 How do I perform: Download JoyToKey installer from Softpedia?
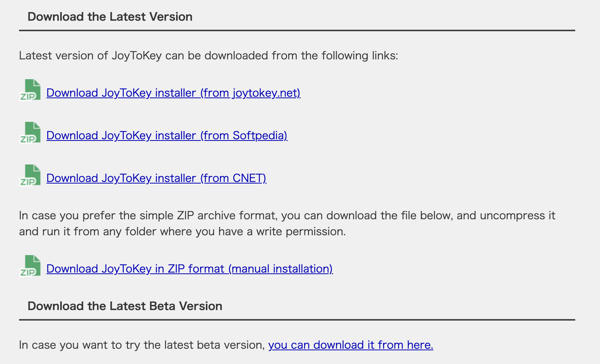(x=167, y=136)
